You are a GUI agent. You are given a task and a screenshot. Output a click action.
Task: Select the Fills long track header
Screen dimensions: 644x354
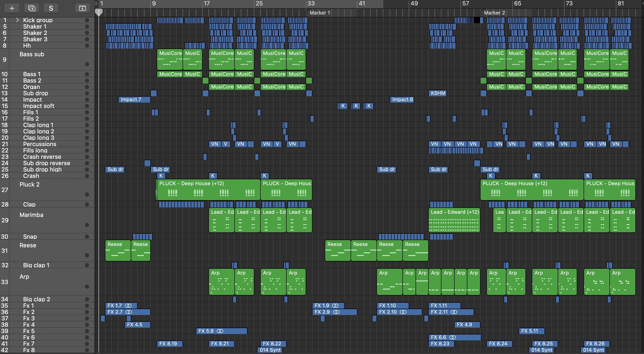[47, 150]
